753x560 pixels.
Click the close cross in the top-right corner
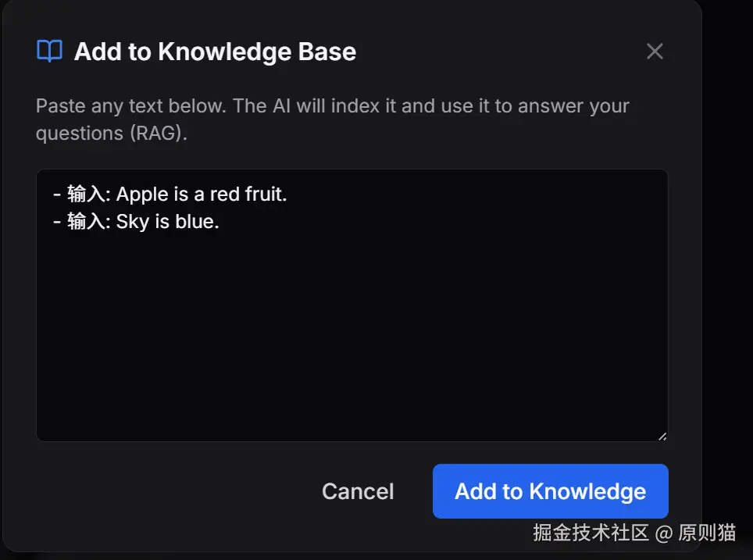pyautogui.click(x=655, y=51)
